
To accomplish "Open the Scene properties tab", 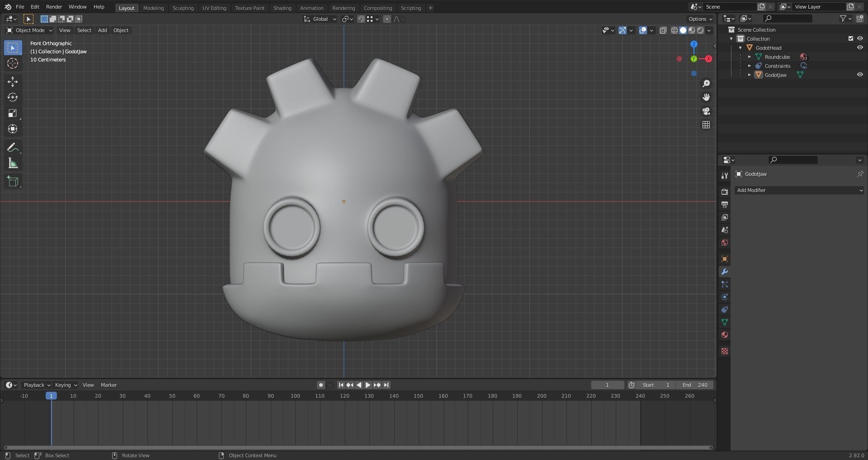I will [x=725, y=230].
